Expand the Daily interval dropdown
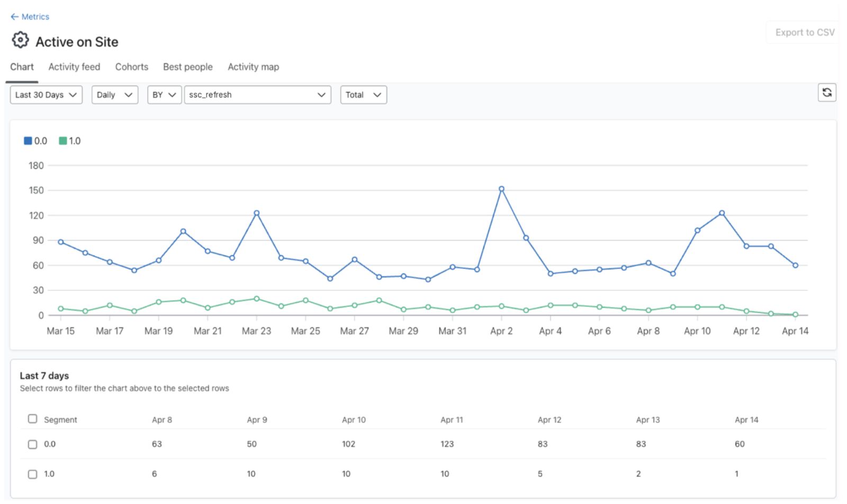847x504 pixels. tap(115, 95)
